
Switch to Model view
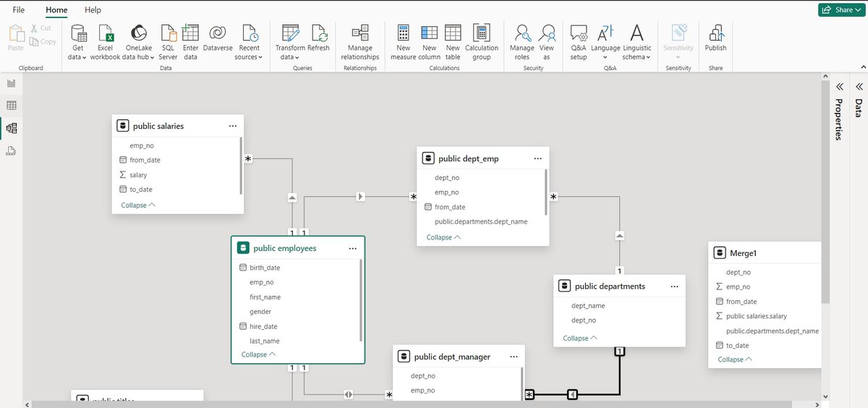coord(11,129)
